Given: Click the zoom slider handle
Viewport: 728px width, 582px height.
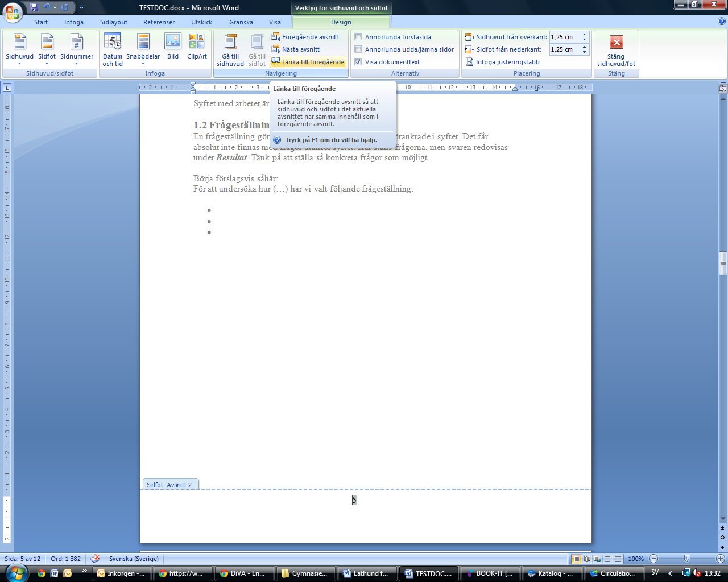Looking at the screenshot, I should 686,559.
